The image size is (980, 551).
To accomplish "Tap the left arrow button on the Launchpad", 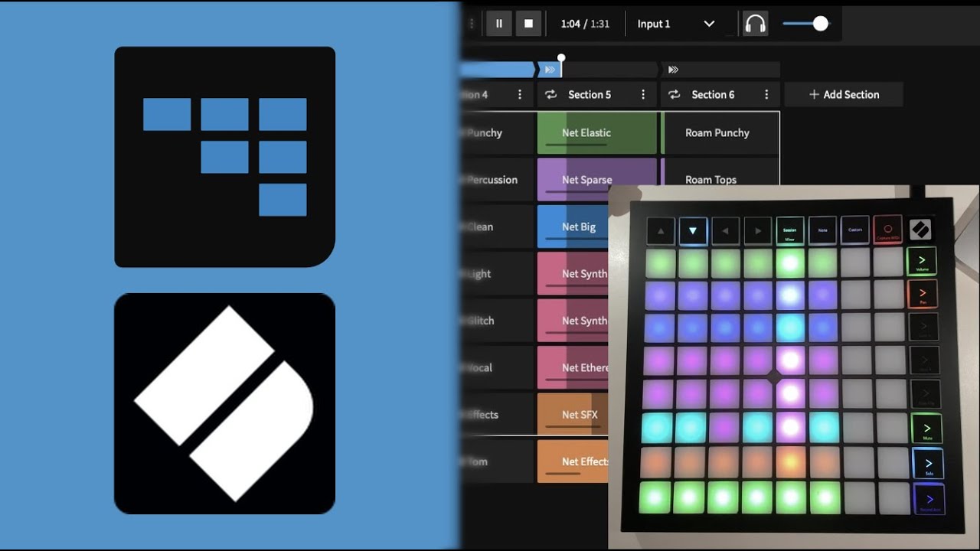I will pos(726,230).
